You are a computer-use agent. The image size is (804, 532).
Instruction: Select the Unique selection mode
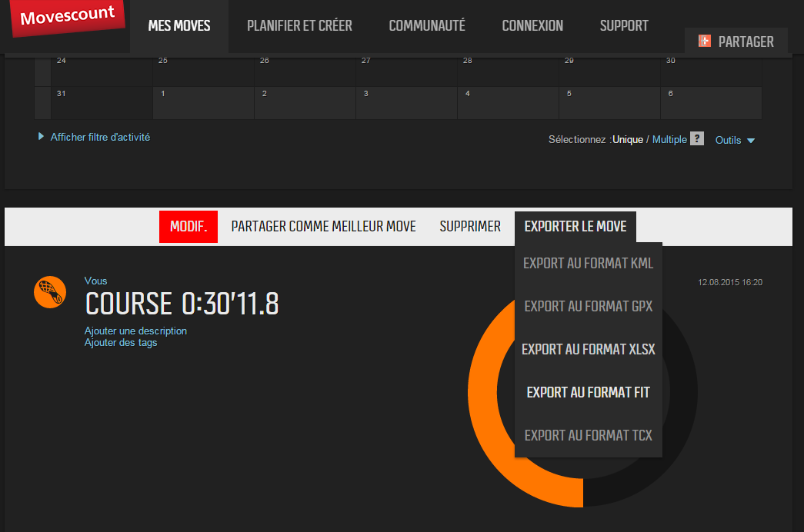pyautogui.click(x=627, y=140)
